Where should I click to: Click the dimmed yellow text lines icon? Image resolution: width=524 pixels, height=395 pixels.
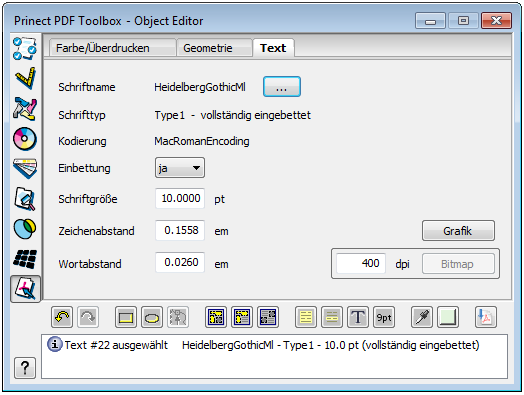coord(332,317)
